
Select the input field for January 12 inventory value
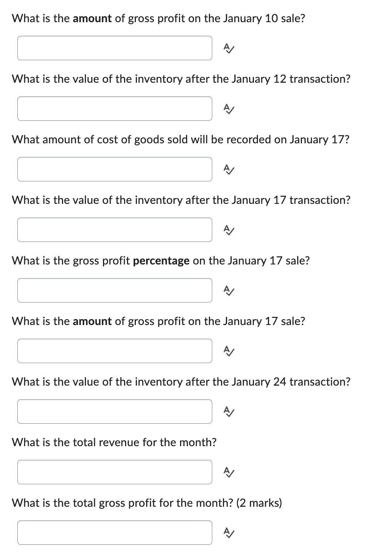click(x=114, y=109)
